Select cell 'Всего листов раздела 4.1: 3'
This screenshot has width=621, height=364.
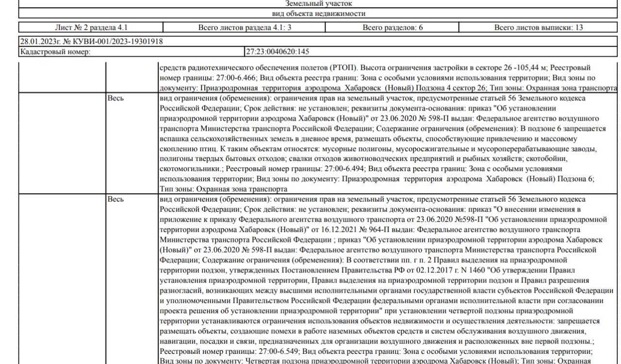(245, 28)
